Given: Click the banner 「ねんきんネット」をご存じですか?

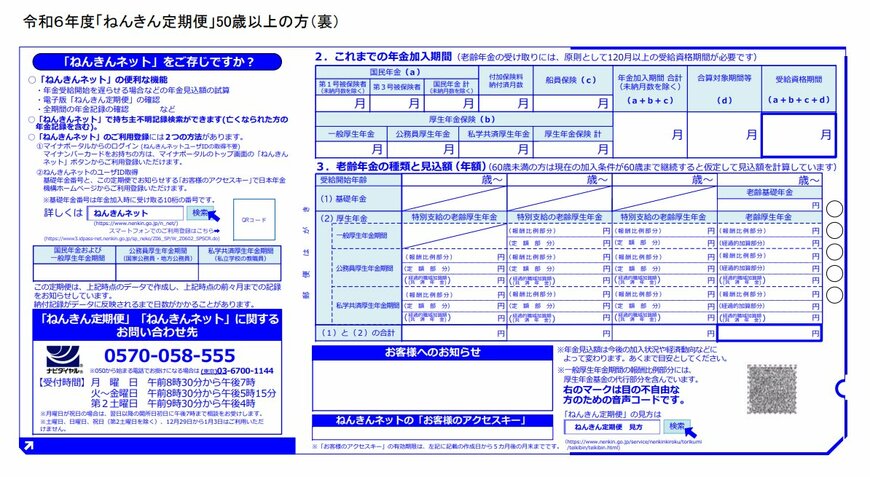Looking at the screenshot, I should coord(157,62).
